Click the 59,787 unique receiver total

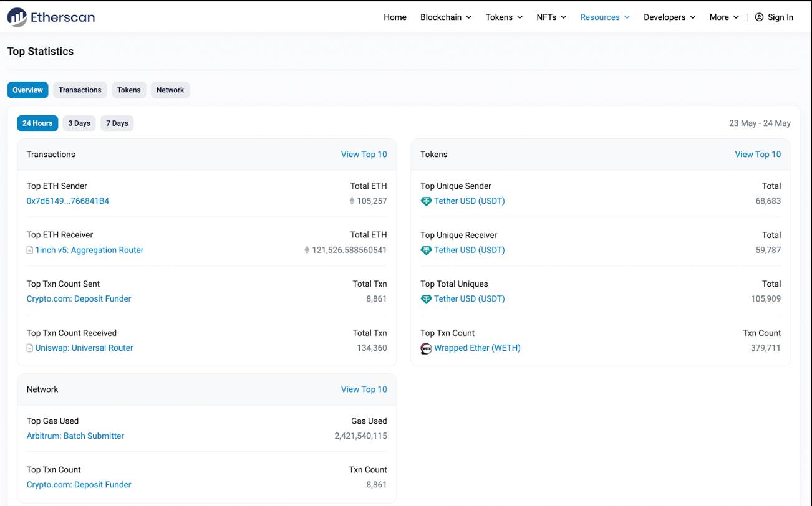768,250
